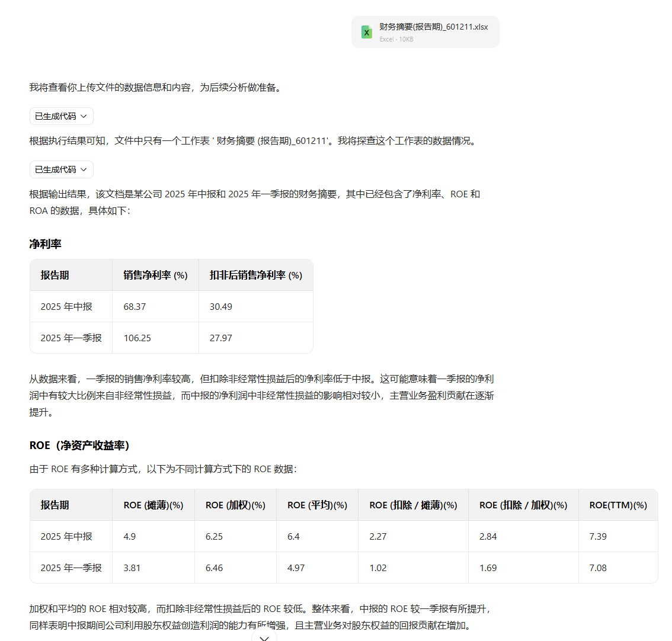This screenshot has width=672, height=641.
Task: Open 财务摘要(报告期)_601211.xlsx attachment name
Action: (x=433, y=27)
